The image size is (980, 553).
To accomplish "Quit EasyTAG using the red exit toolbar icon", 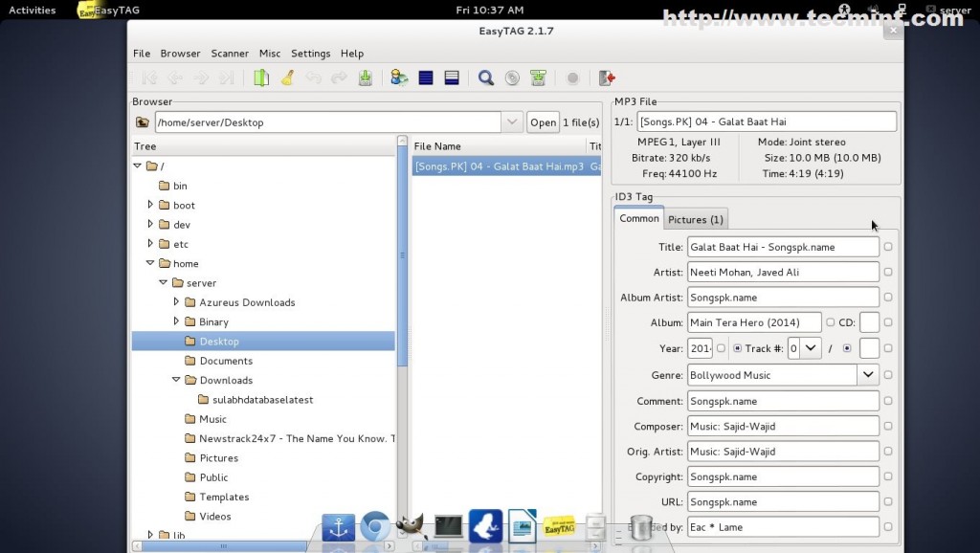I will tap(606, 77).
